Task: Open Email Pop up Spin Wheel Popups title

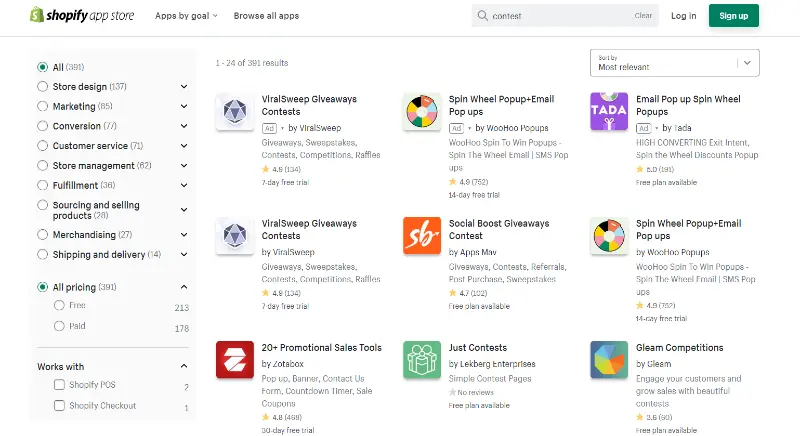Action: pos(688,105)
